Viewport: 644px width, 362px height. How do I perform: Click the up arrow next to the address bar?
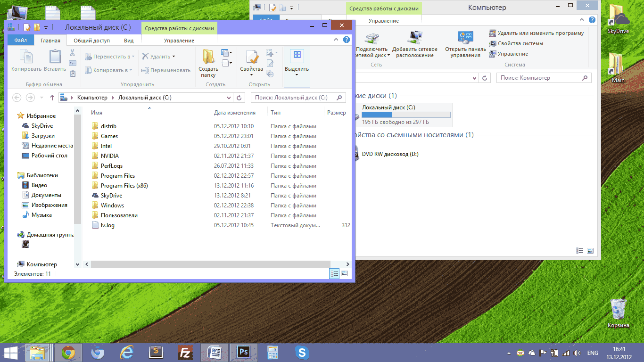tap(52, 98)
